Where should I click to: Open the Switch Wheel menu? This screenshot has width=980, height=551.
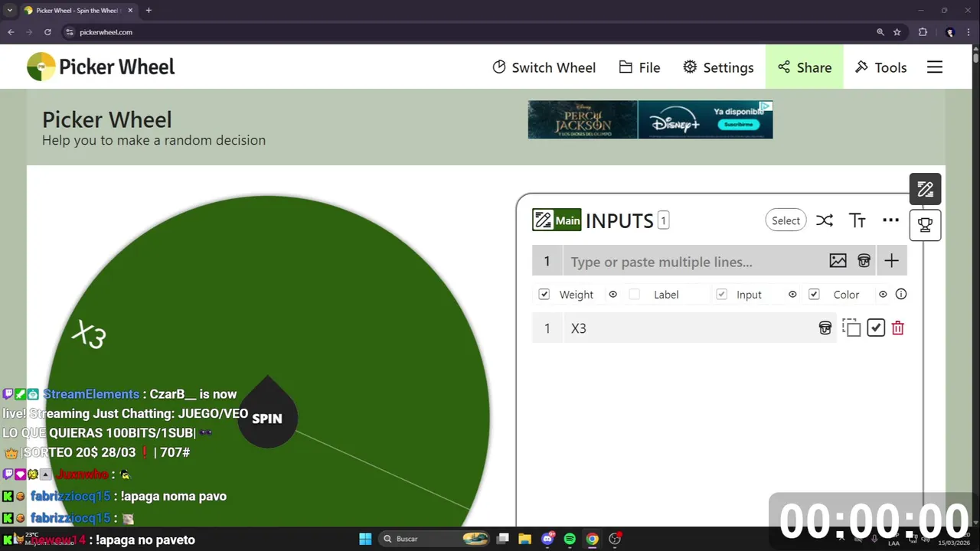pyautogui.click(x=544, y=67)
